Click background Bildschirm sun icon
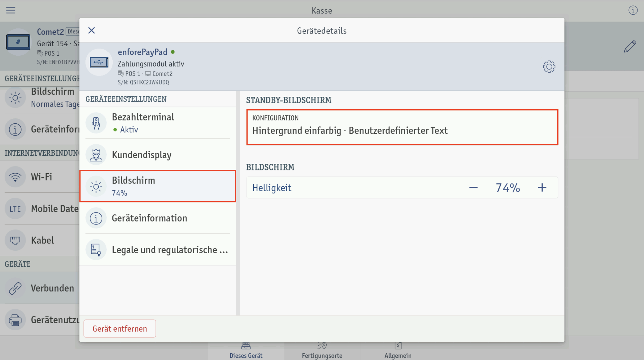This screenshot has height=360, width=644. pos(15,97)
